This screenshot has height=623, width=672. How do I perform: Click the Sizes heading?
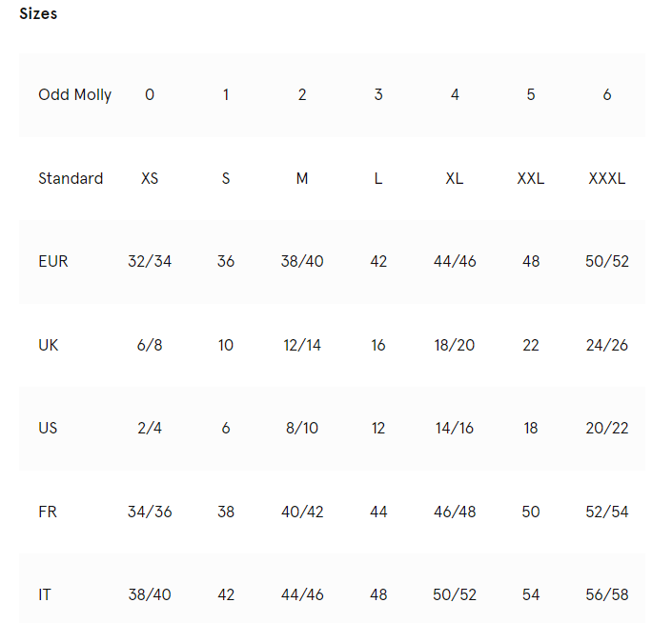[x=38, y=13]
